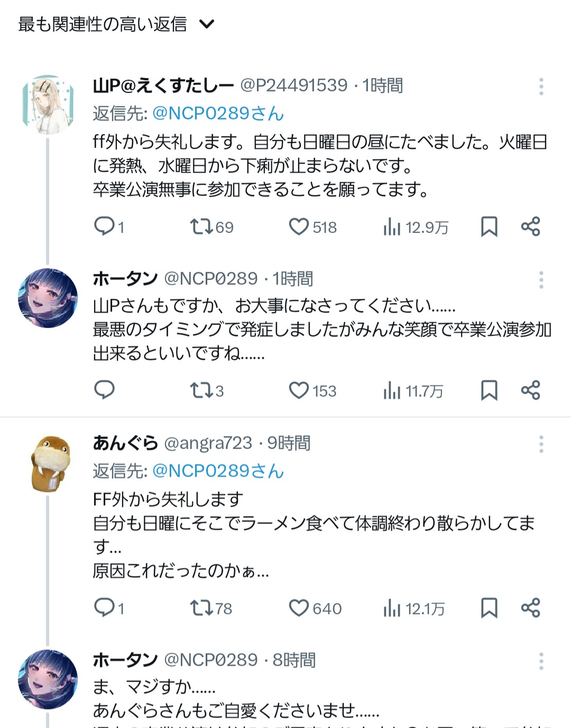Screen dimensions: 571x728
Task: Share 山P@えくすたしー's reply
Action: pyautogui.click(x=530, y=227)
